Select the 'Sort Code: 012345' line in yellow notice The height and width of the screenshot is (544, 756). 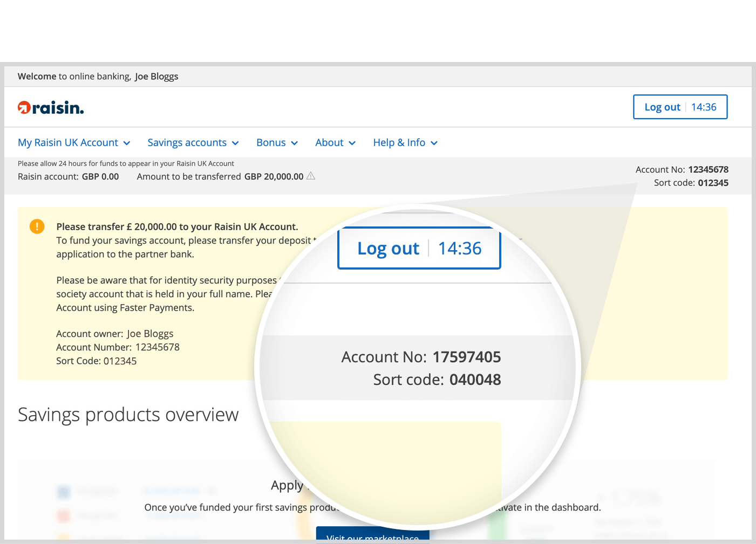click(x=97, y=361)
